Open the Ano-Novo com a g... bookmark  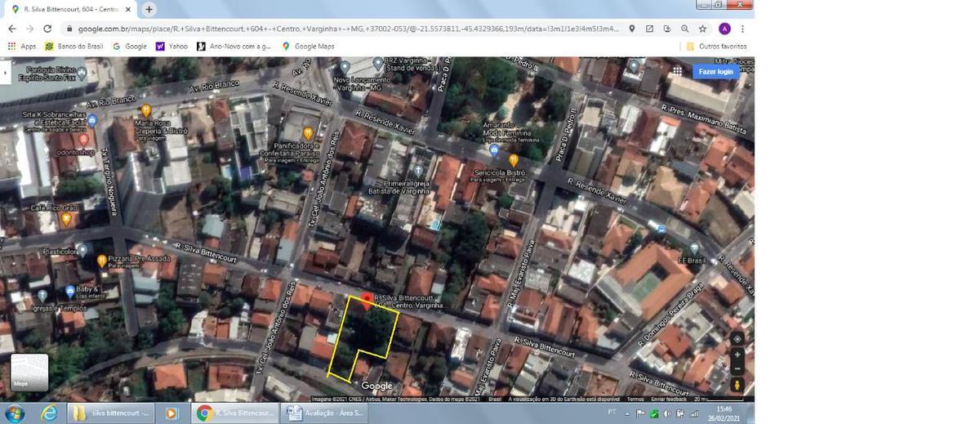[234, 47]
